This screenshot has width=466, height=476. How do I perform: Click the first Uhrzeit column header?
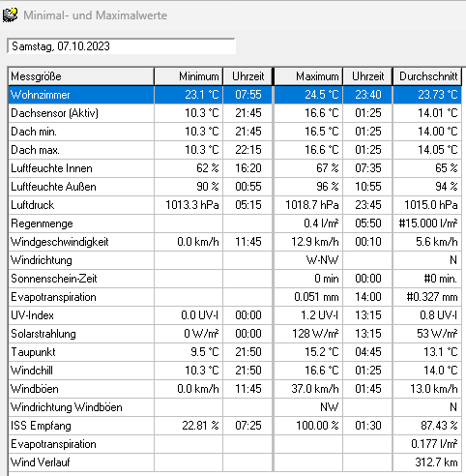click(x=248, y=76)
